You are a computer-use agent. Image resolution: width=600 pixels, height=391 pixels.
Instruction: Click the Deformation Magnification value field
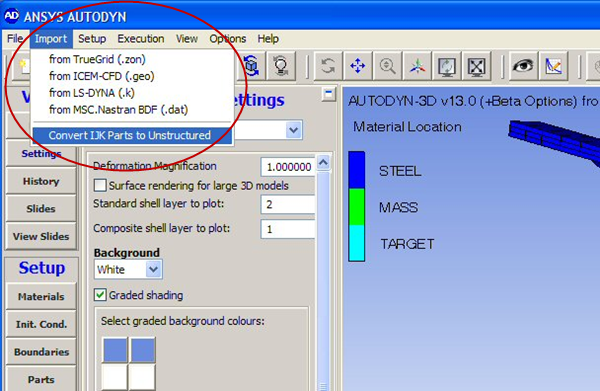click(x=288, y=167)
